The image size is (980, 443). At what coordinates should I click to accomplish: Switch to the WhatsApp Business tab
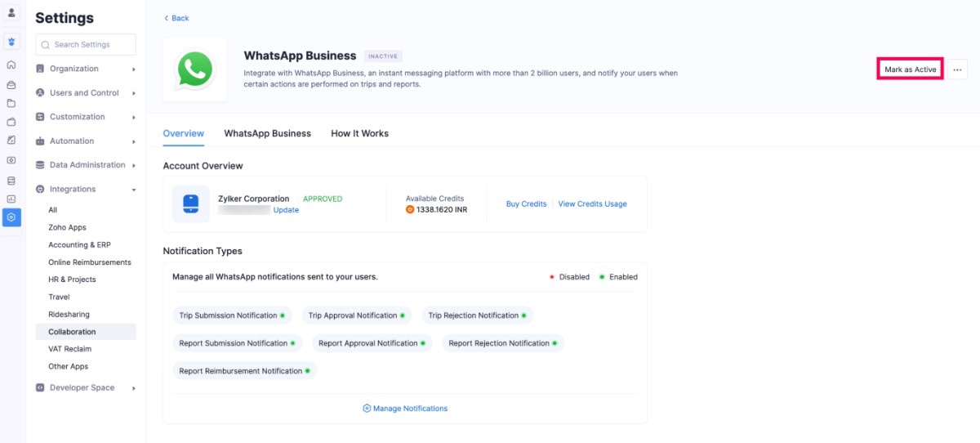tap(267, 133)
